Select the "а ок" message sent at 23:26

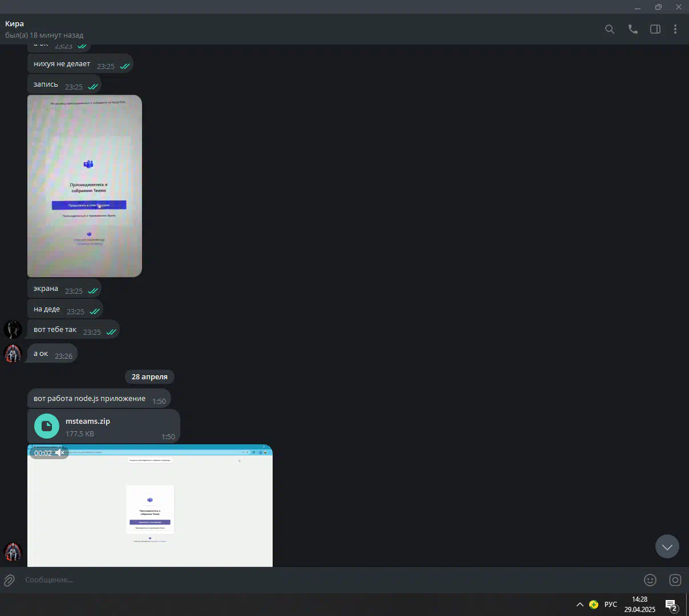click(52, 354)
